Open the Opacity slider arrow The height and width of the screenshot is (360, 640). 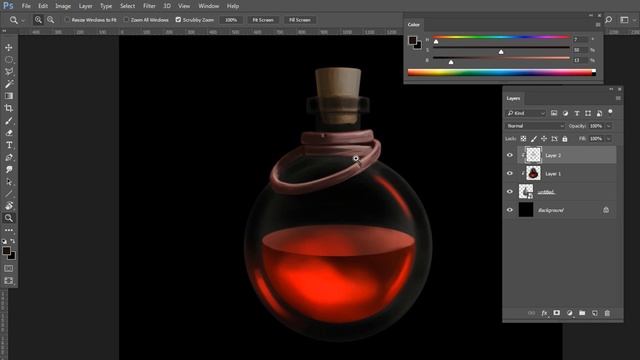(609, 126)
